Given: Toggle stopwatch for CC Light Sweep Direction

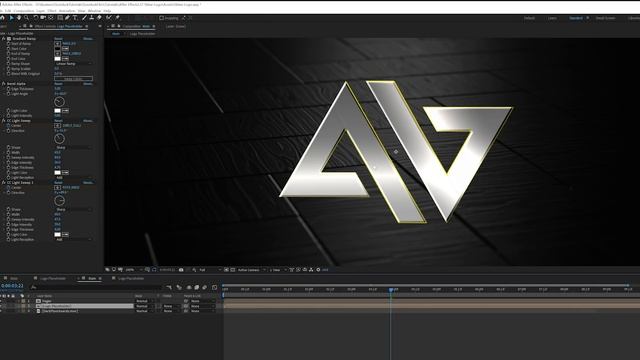Looking at the screenshot, I should 8,131.
